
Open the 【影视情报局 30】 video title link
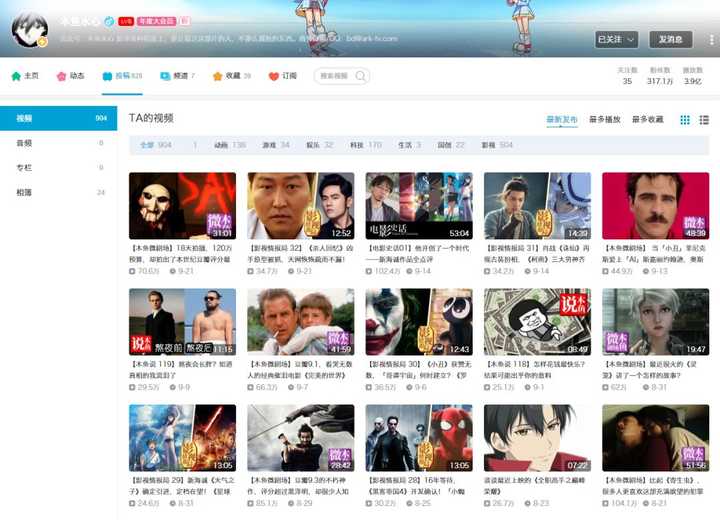[419, 370]
